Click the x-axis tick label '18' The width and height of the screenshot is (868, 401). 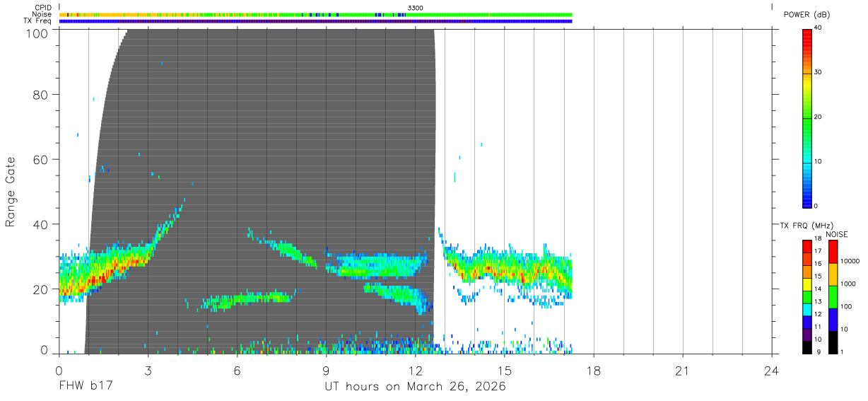click(594, 371)
